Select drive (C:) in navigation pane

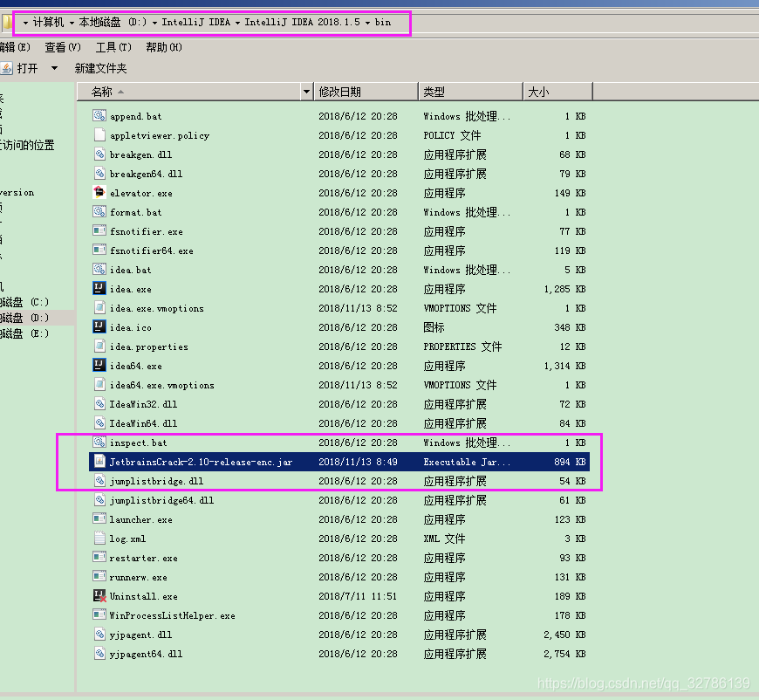(x=24, y=302)
